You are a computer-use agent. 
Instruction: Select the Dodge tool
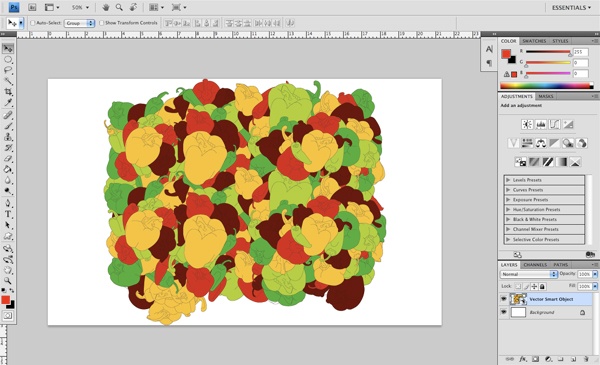8,191
